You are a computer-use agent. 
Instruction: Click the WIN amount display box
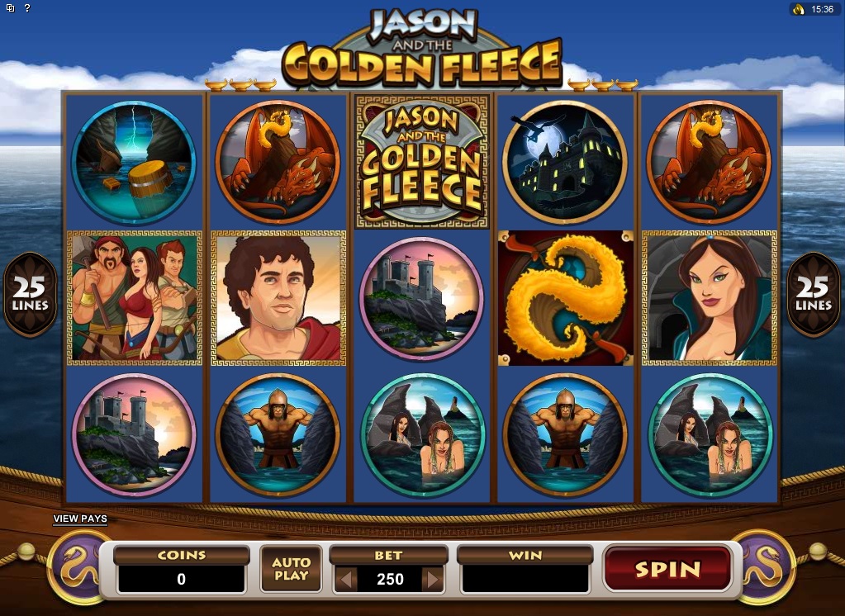click(x=525, y=579)
